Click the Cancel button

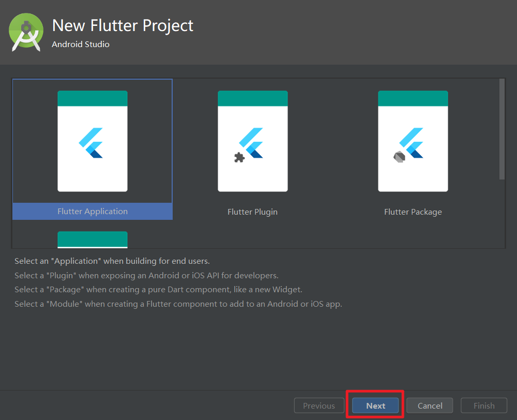tap(430, 406)
